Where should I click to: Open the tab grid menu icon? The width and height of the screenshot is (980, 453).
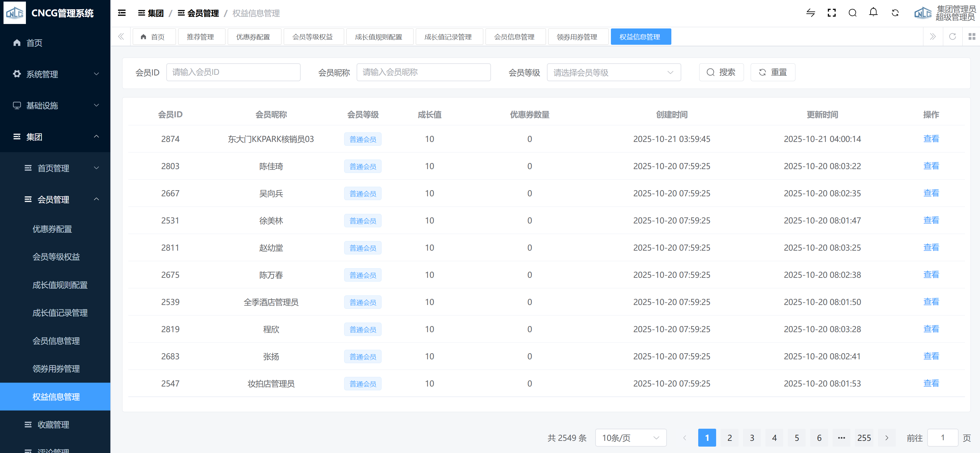[972, 36]
